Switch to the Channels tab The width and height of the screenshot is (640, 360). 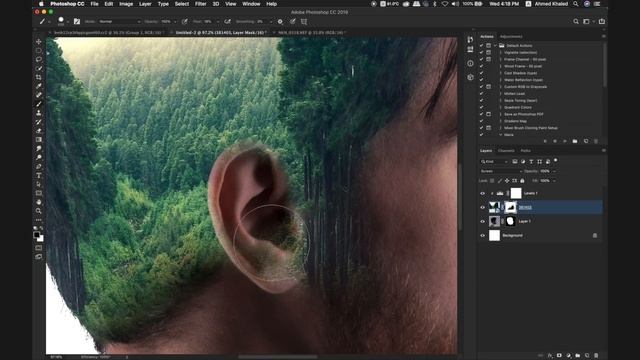(x=506, y=151)
